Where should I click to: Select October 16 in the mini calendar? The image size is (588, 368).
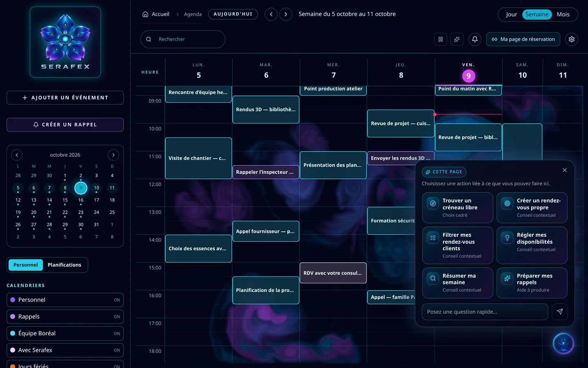point(81,200)
